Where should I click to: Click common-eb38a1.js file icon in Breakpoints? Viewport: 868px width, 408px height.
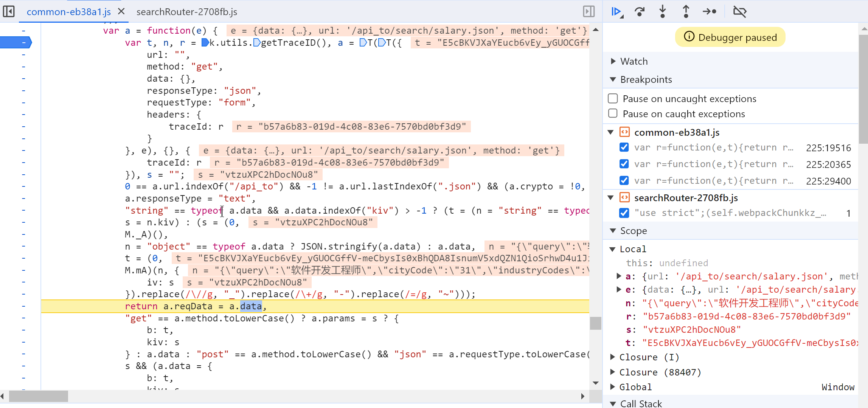coord(624,132)
